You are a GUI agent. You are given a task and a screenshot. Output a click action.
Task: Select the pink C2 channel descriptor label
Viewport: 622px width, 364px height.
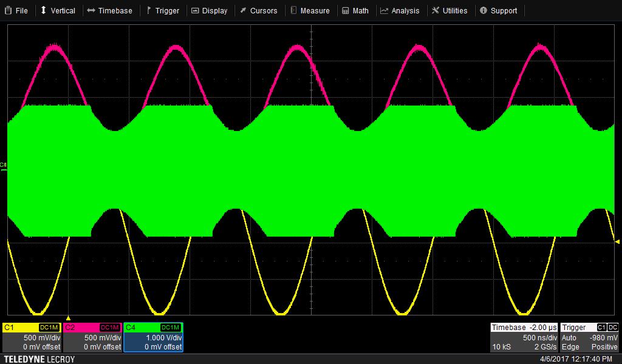pyautogui.click(x=70, y=328)
